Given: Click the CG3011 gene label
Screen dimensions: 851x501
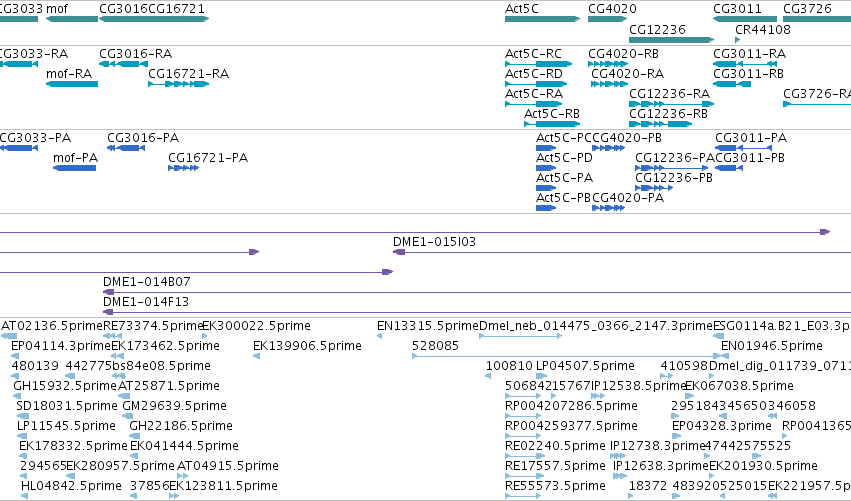Looking at the screenshot, I should [737, 9].
